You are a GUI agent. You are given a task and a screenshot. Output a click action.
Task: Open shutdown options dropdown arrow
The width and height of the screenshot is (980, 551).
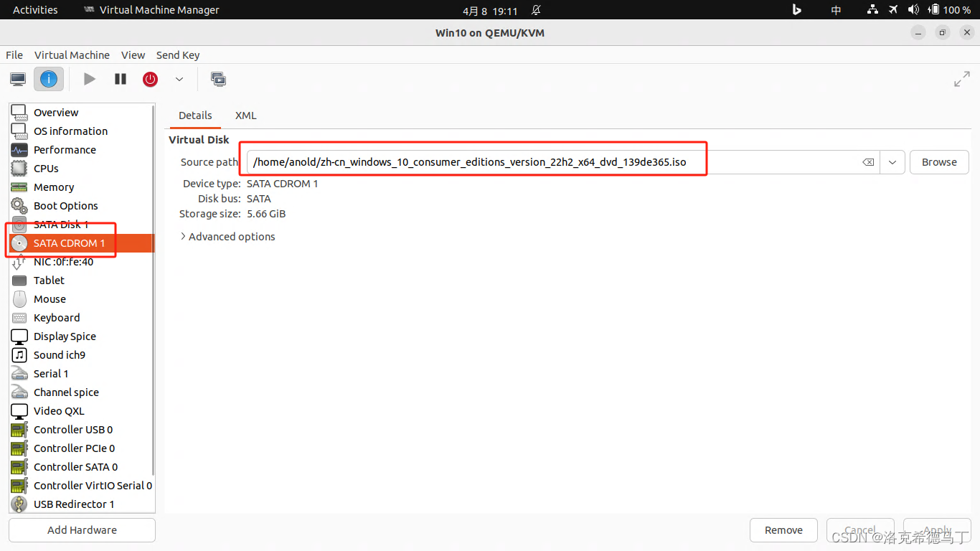179,79
